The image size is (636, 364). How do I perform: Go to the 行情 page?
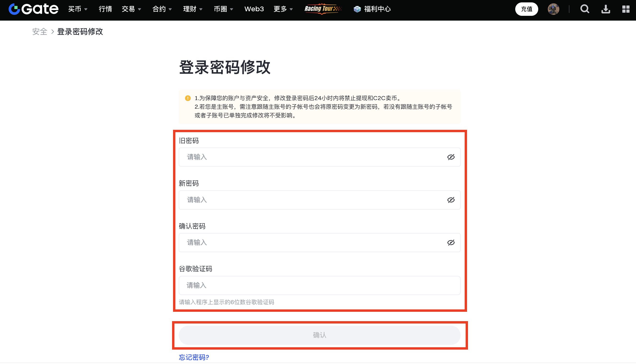pyautogui.click(x=105, y=9)
